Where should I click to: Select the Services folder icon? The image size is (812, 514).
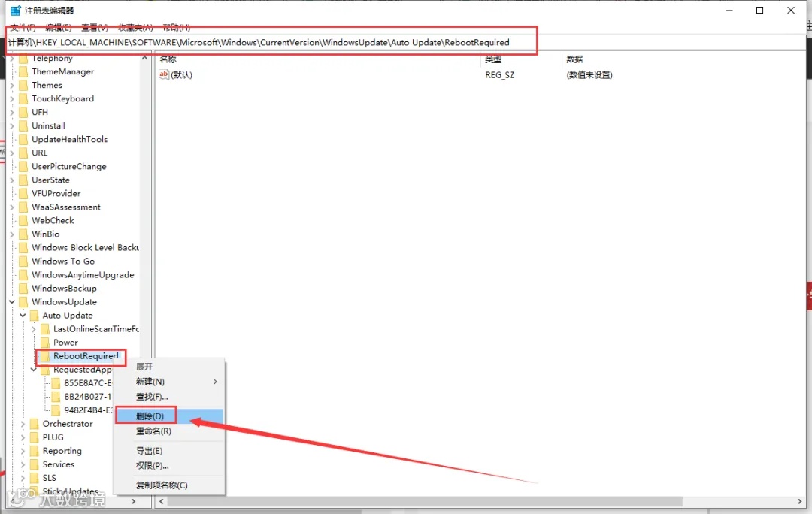(34, 464)
